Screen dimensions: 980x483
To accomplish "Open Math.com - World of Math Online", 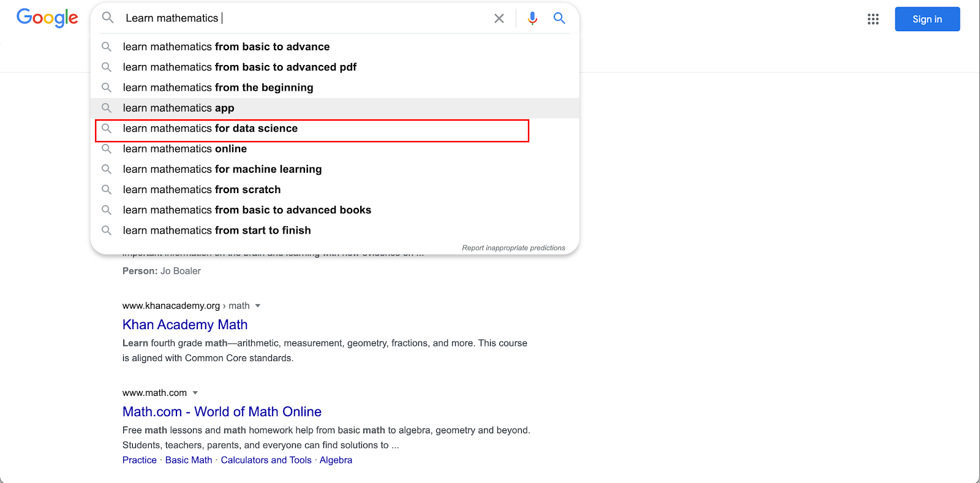I will tap(222, 412).
